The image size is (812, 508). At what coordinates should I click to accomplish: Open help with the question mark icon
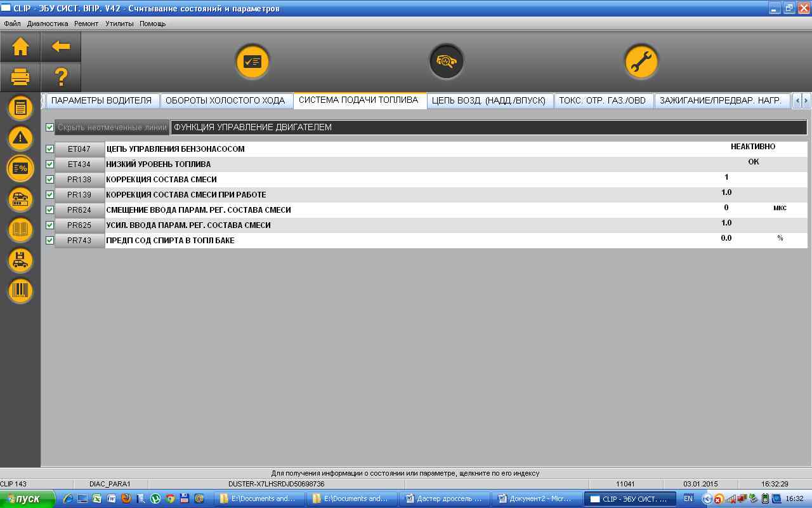click(x=61, y=77)
